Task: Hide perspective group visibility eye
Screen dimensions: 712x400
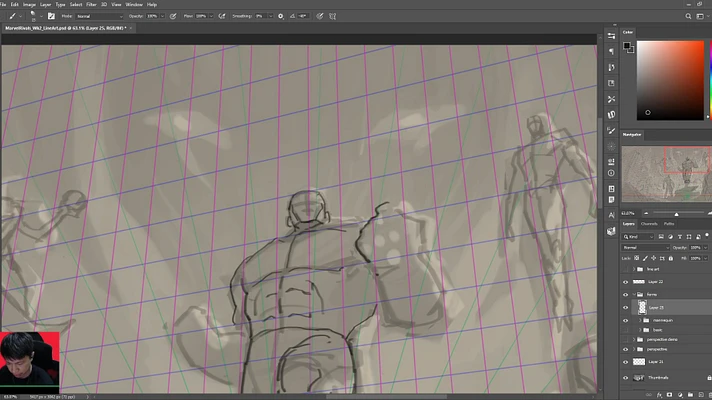Action: click(625, 350)
